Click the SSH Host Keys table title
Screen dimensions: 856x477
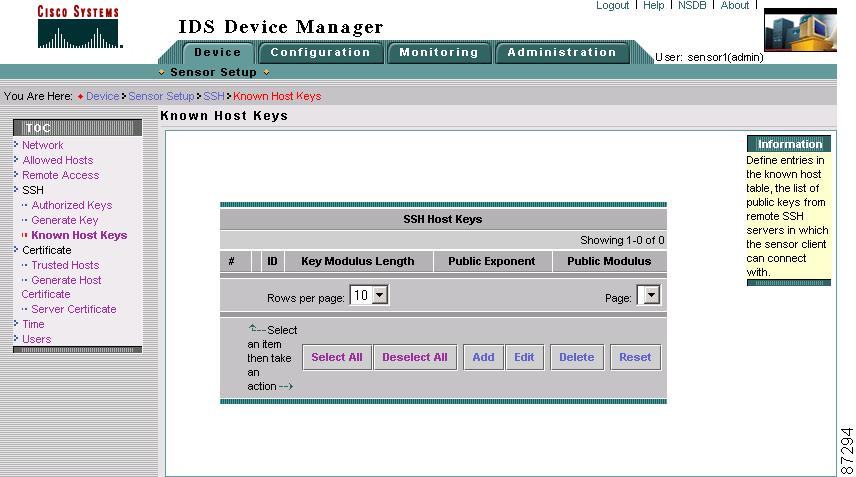(443, 219)
